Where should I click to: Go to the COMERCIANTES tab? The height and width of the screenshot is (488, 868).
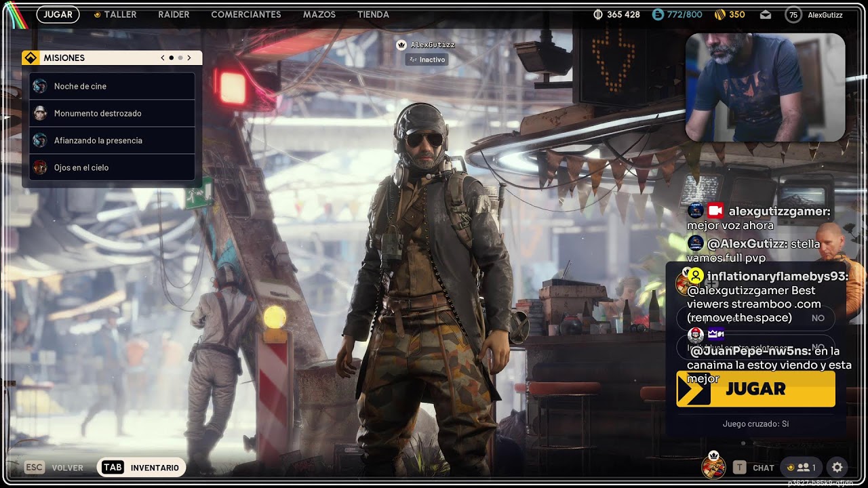pyautogui.click(x=246, y=14)
